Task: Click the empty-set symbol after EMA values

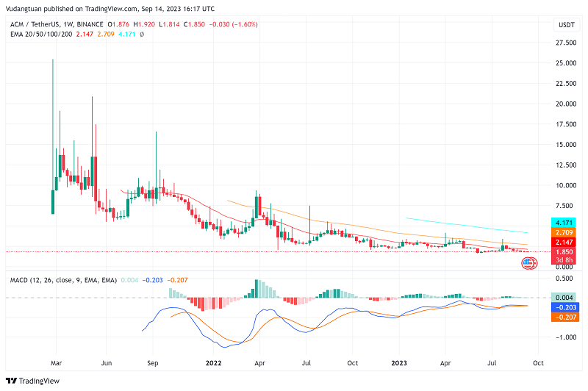Action: pos(141,34)
